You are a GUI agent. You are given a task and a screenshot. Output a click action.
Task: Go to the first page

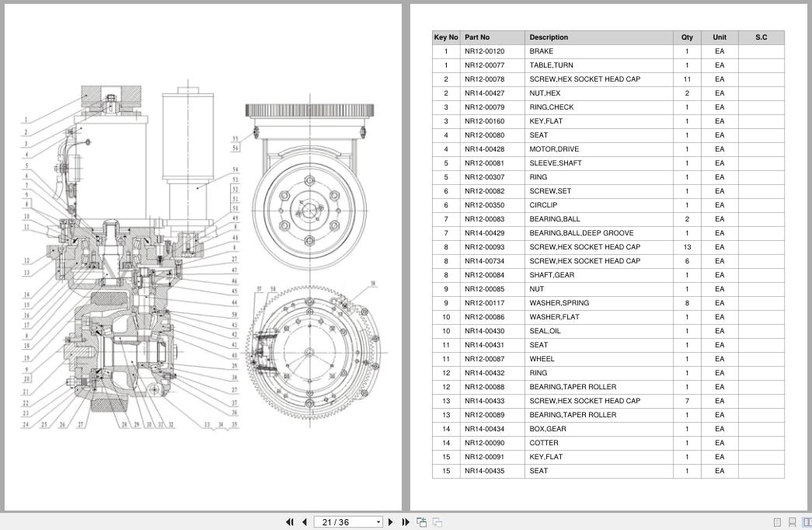click(290, 522)
